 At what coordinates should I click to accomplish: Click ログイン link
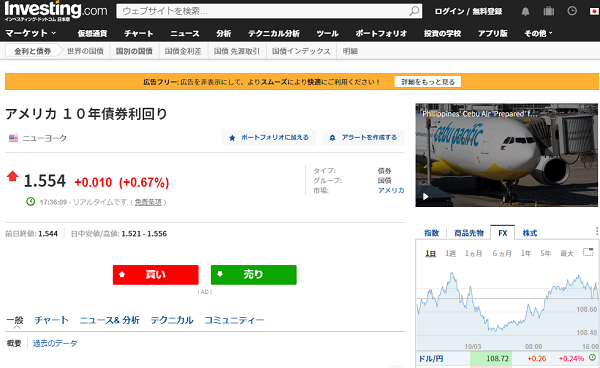pos(449,11)
